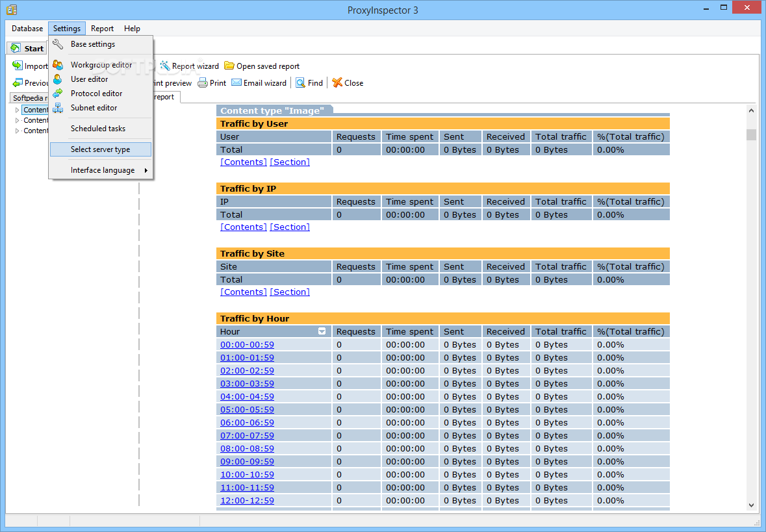This screenshot has height=532, width=766.
Task: Launch the User editor
Action: 89,79
